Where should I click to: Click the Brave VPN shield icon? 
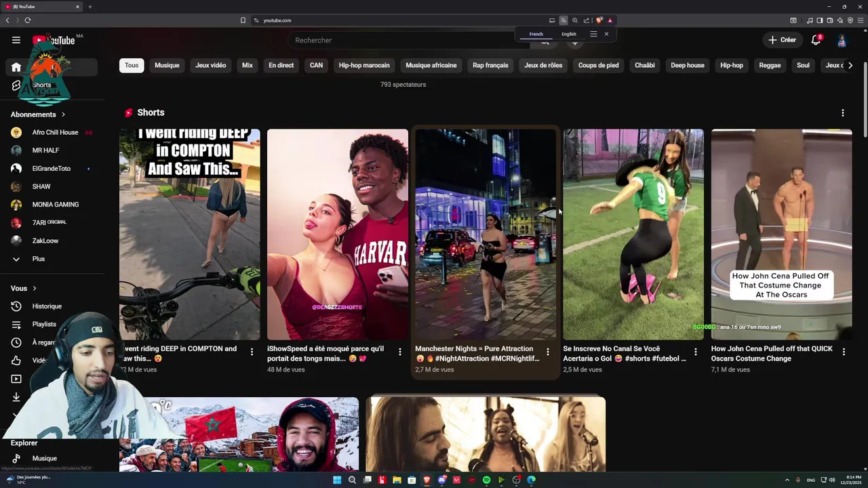coord(850,20)
